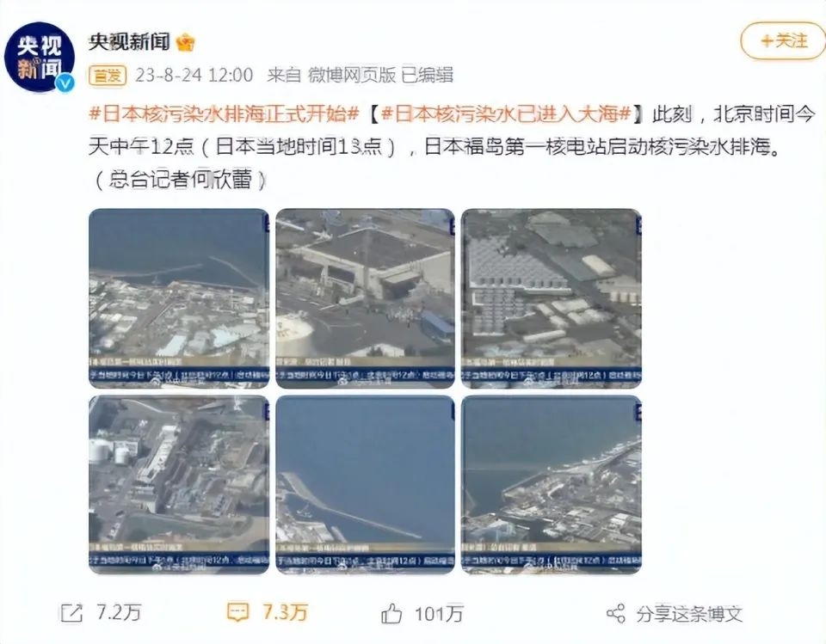Viewport: 826px width, 644px height.
Task: Click the blue verified badge on avatar
Action: [65, 83]
